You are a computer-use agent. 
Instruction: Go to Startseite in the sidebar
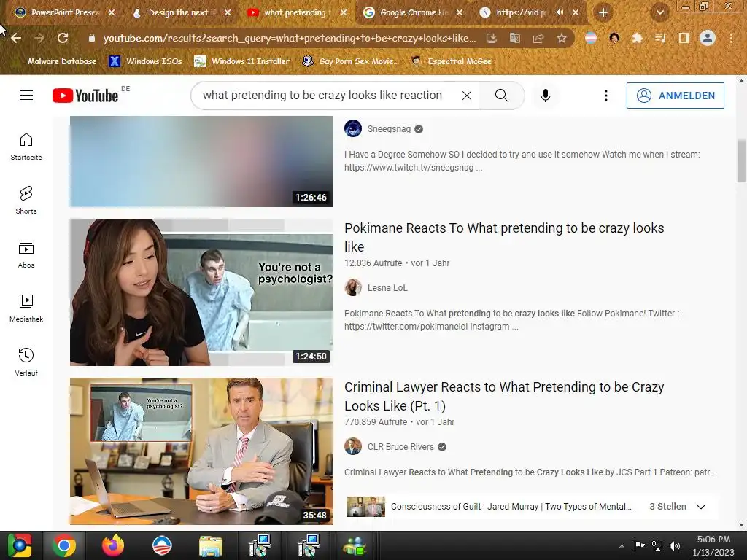click(x=26, y=147)
